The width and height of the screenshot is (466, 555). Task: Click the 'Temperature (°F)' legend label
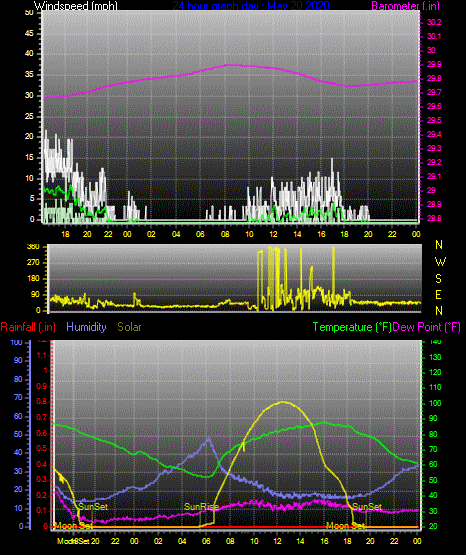click(x=352, y=327)
